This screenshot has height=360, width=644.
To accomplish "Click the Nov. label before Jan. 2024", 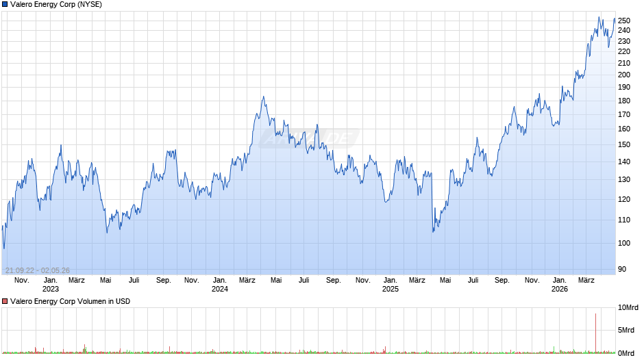I will [x=191, y=281].
